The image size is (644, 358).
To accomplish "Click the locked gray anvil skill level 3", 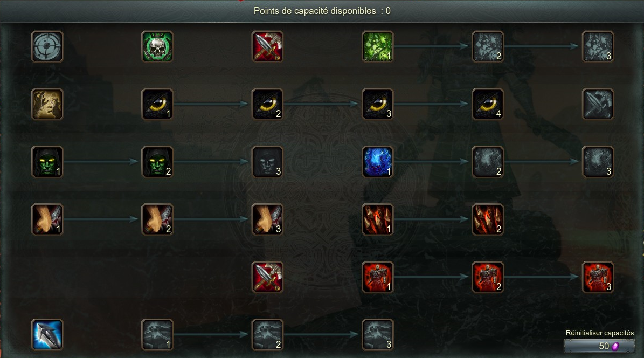I will pyautogui.click(x=377, y=334).
